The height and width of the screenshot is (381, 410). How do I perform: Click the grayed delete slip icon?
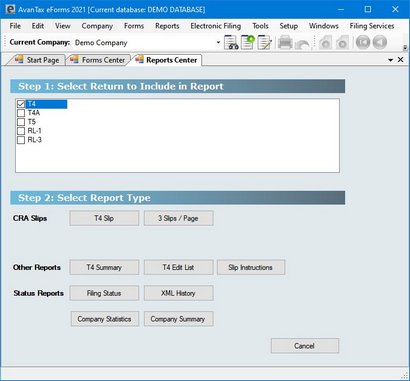pos(342,43)
